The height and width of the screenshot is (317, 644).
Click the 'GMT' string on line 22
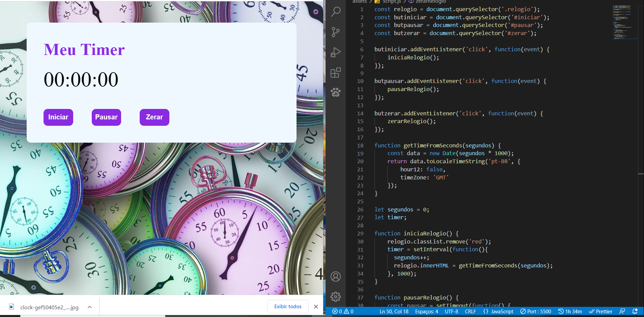tap(441, 177)
